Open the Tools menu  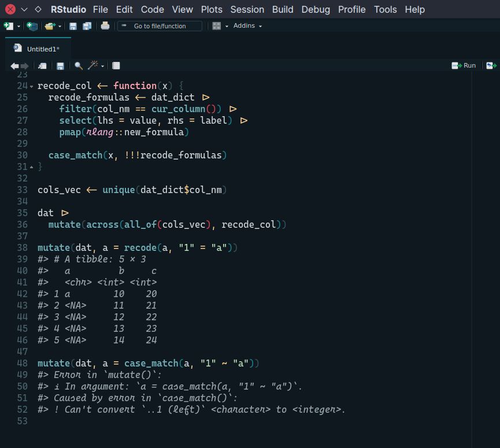[x=385, y=10]
